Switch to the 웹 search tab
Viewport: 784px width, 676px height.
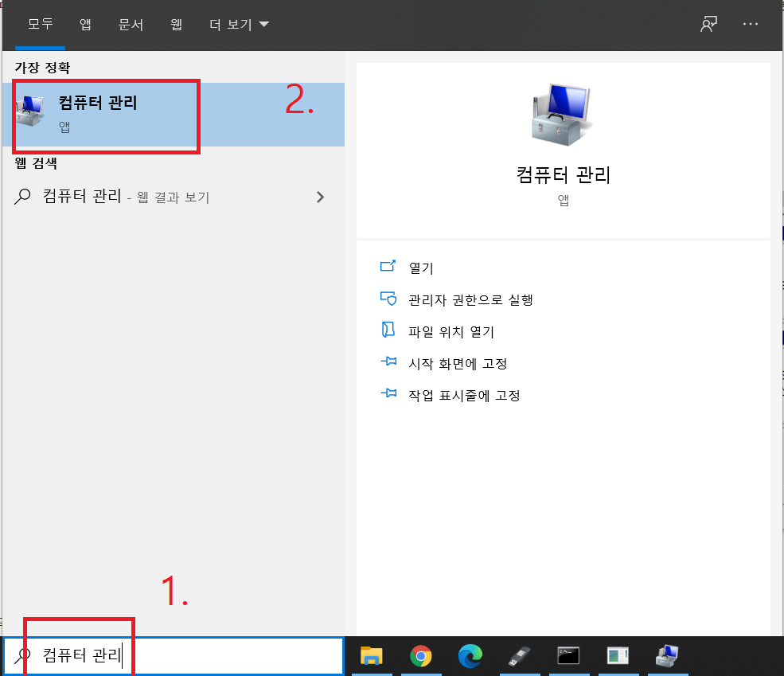tap(176, 24)
